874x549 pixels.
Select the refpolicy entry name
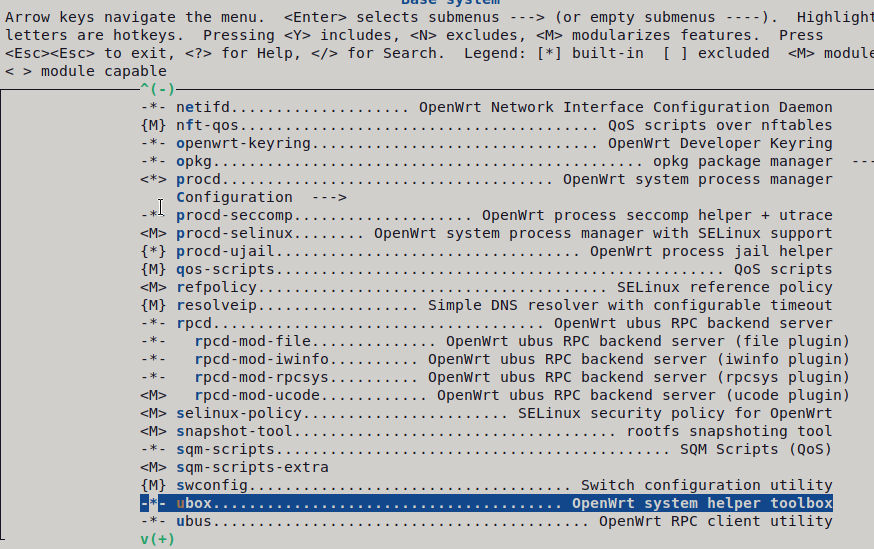pyautogui.click(x=216, y=288)
